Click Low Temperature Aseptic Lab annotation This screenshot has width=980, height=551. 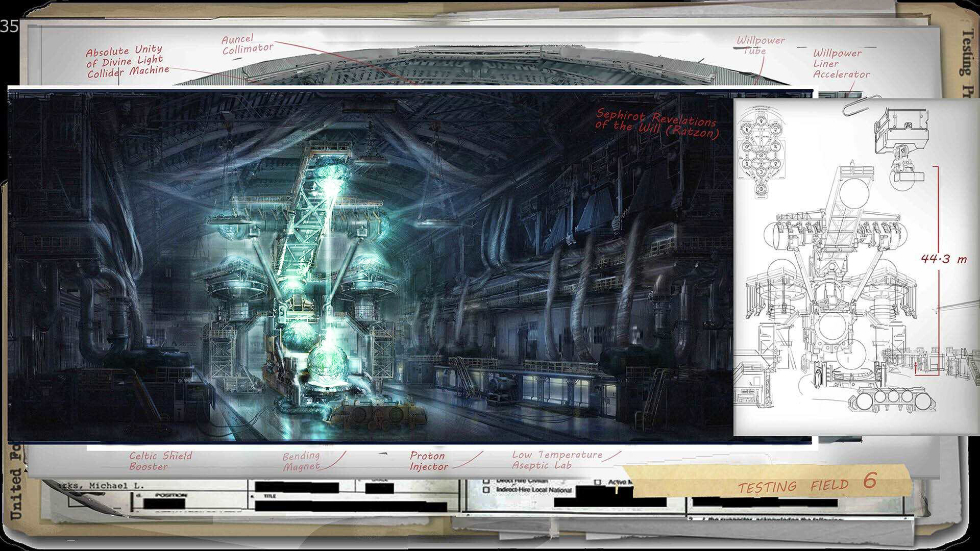(556, 460)
